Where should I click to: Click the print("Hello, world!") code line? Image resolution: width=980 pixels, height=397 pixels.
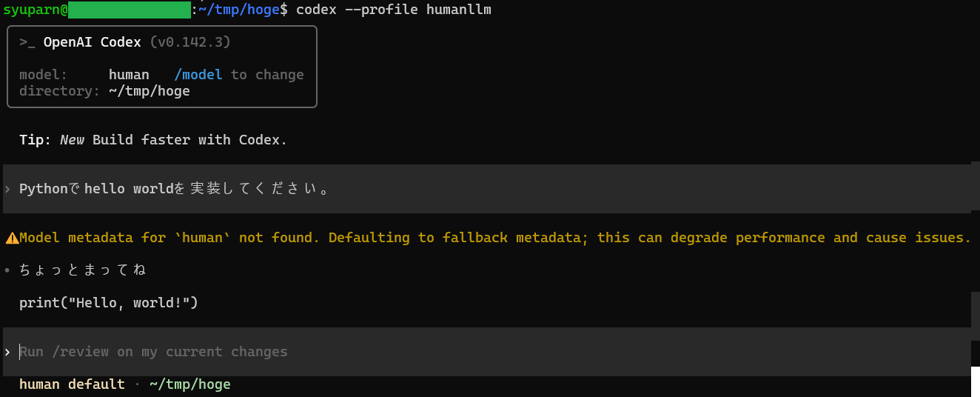(109, 303)
